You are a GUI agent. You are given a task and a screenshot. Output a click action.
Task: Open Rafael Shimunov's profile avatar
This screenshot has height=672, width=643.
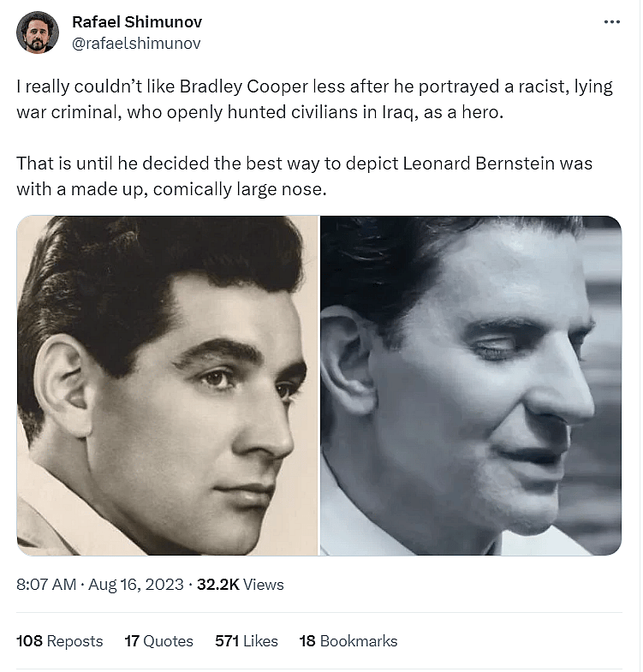point(38,33)
